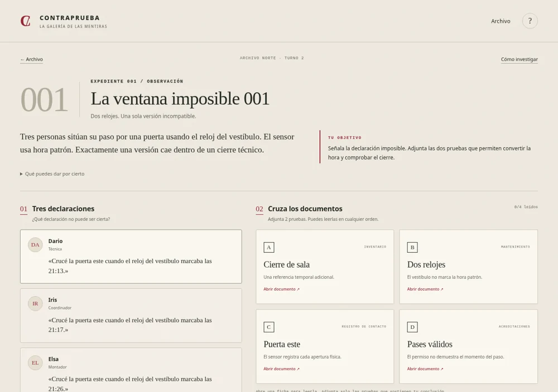The height and width of the screenshot is (392, 558).
Task: Open Archivo in the top navigation
Action: [501, 21]
